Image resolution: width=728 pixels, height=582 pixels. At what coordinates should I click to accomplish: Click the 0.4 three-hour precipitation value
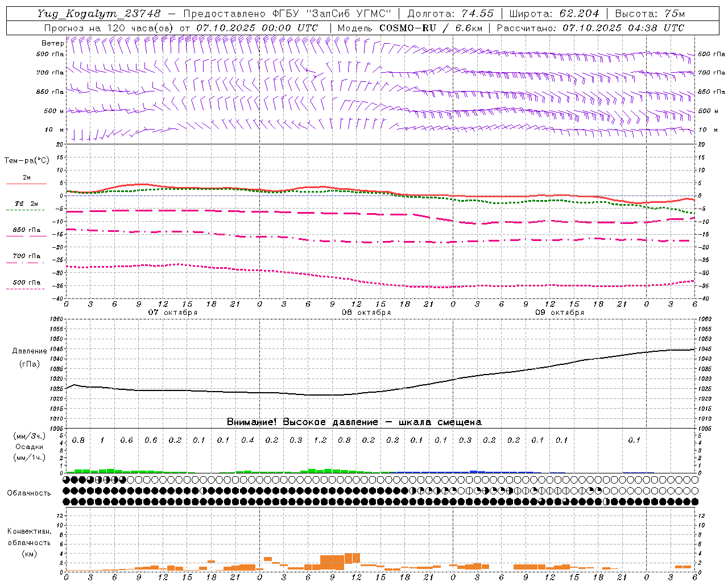click(247, 440)
